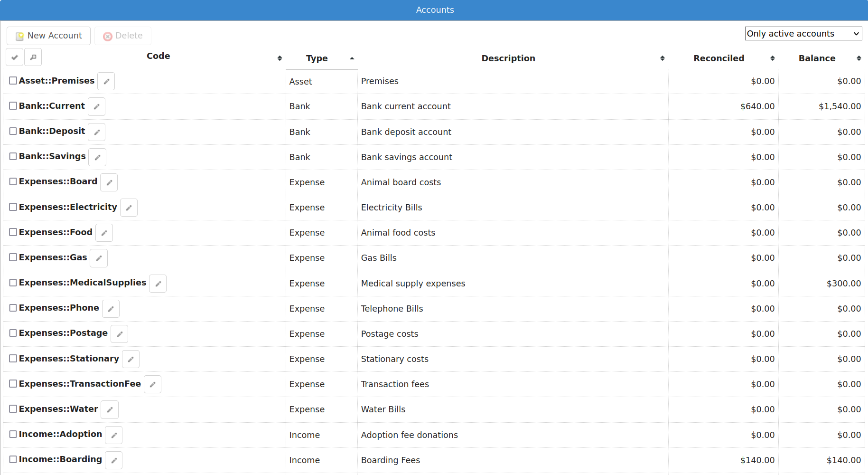This screenshot has width=868, height=475.
Task: Click the Reconciled column header text
Action: tap(719, 58)
